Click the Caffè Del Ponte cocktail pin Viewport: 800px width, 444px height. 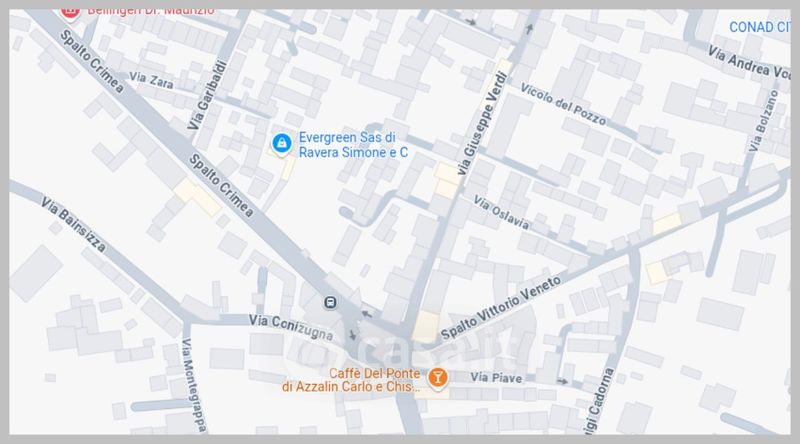coord(437,379)
